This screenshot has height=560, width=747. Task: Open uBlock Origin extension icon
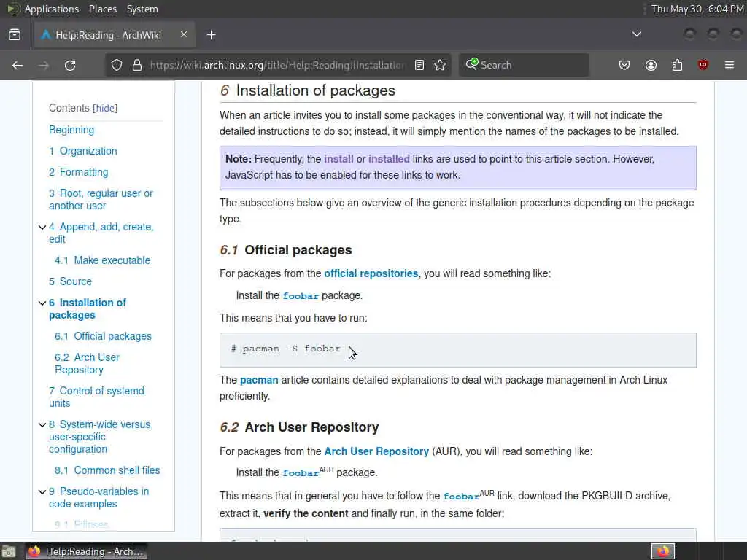pyautogui.click(x=703, y=65)
